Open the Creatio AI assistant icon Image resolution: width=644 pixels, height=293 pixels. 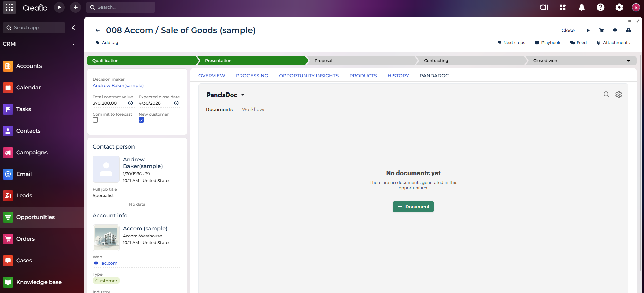544,7
